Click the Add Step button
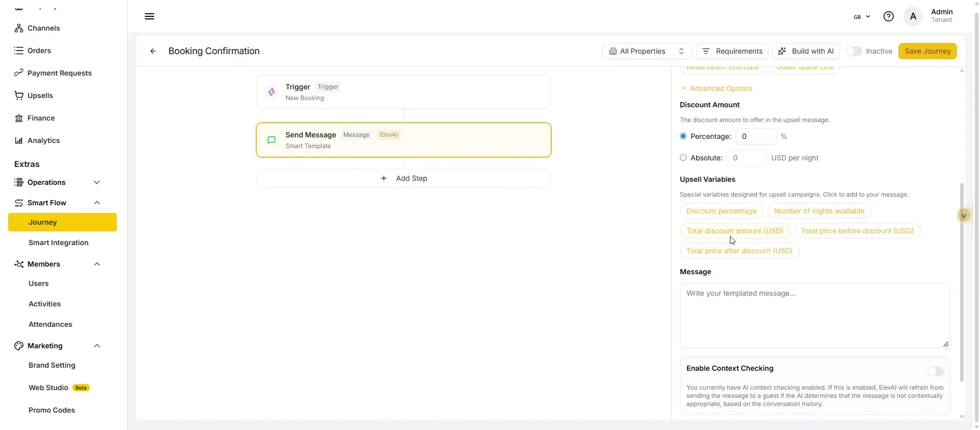Image resolution: width=980 pixels, height=430 pixels. point(404,178)
